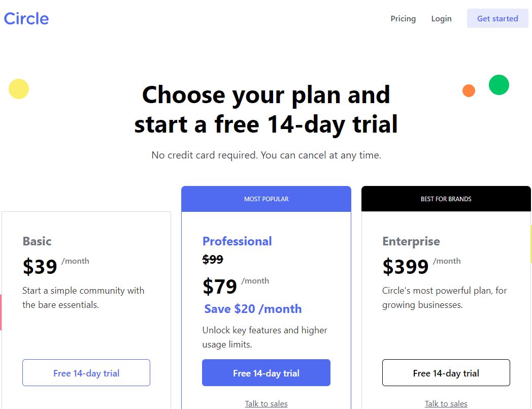Click the yellow decorative circle
Viewport: 532px width, 409px height.
pos(19,89)
